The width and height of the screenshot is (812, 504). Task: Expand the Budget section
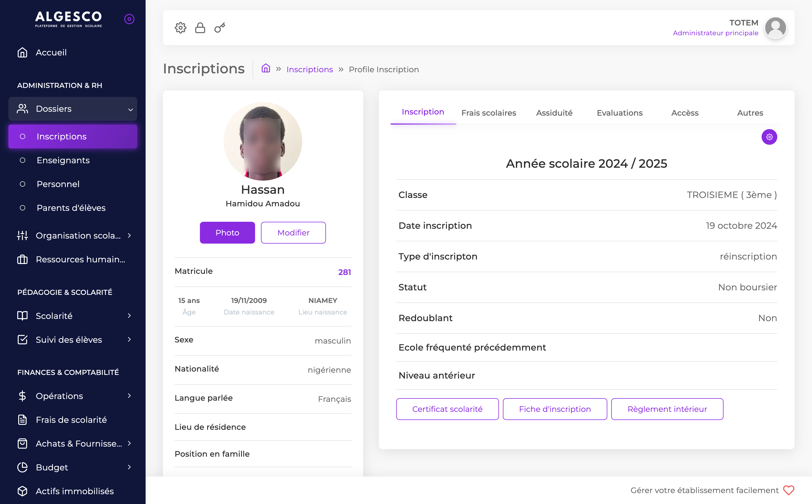click(129, 467)
